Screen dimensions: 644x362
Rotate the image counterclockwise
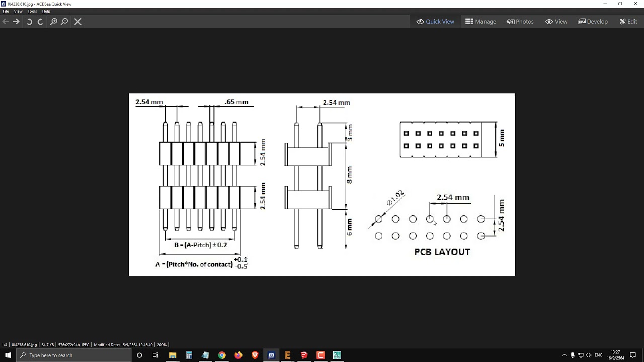[x=29, y=22]
